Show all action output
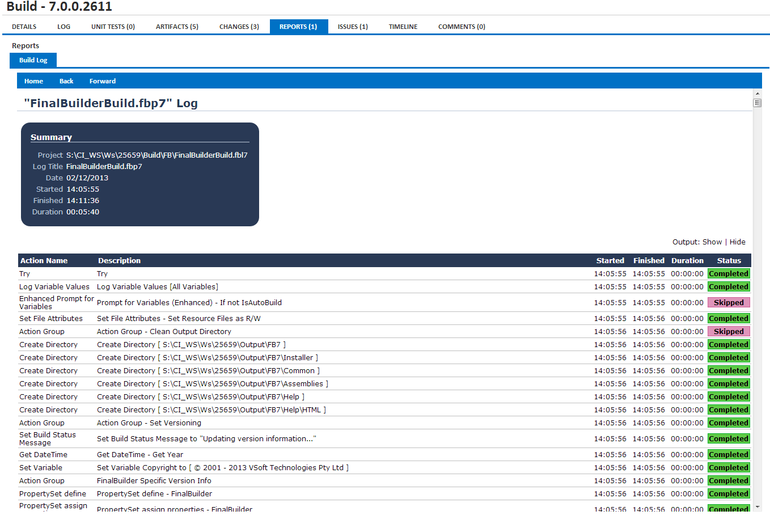This screenshot has height=532, width=770. click(712, 242)
